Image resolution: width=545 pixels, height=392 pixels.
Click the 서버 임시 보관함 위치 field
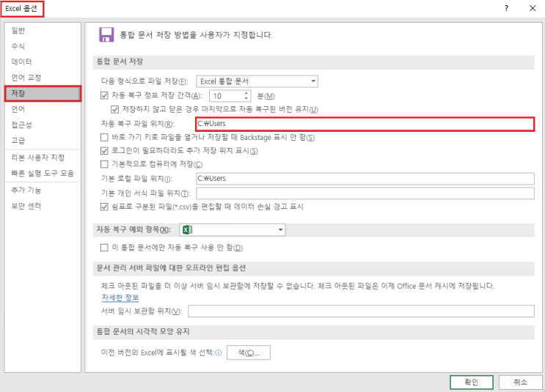[x=361, y=311]
